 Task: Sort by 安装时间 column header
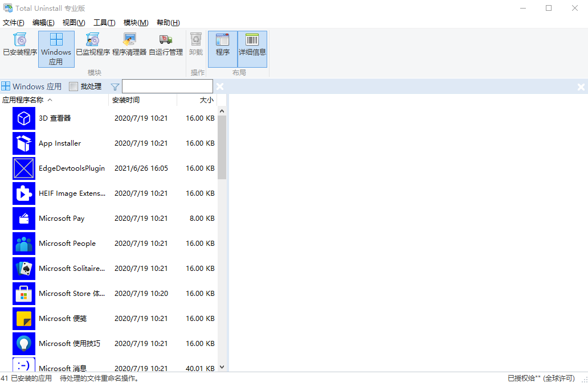pyautogui.click(x=143, y=100)
